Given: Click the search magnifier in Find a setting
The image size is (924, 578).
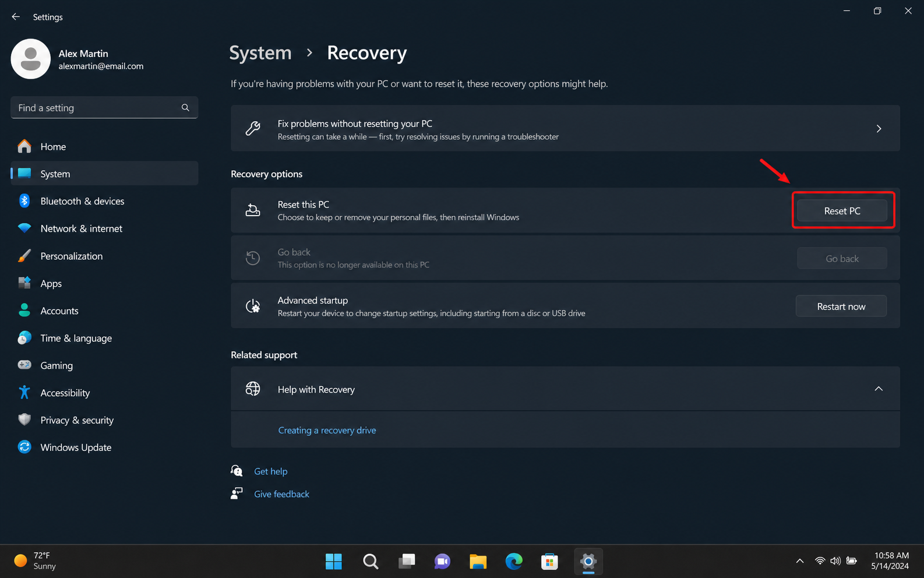Looking at the screenshot, I should click(185, 108).
